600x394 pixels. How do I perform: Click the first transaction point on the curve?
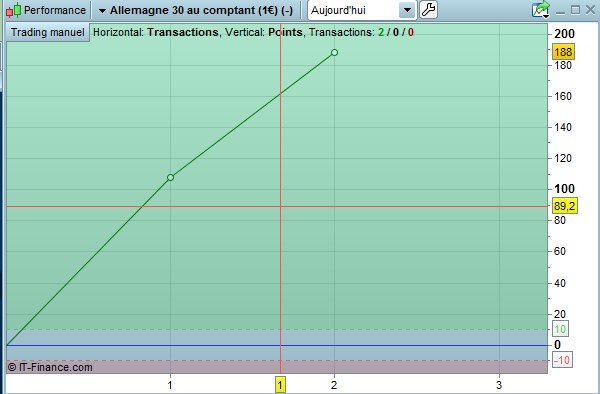point(170,177)
